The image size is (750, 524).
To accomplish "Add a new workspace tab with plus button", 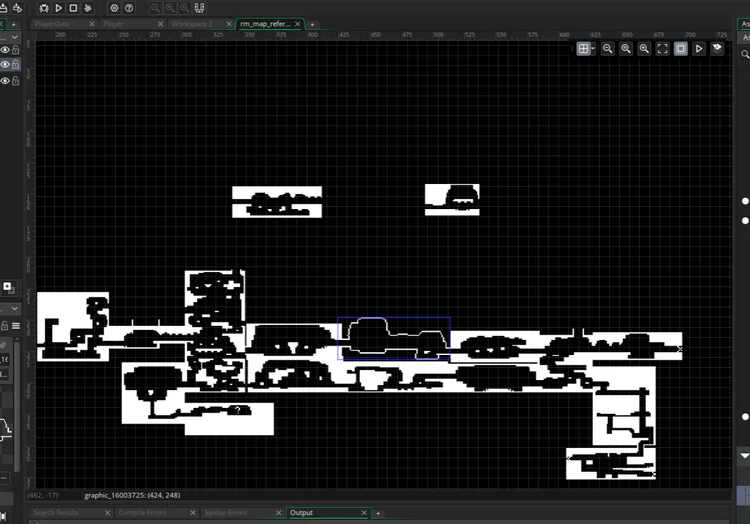I will pos(312,24).
